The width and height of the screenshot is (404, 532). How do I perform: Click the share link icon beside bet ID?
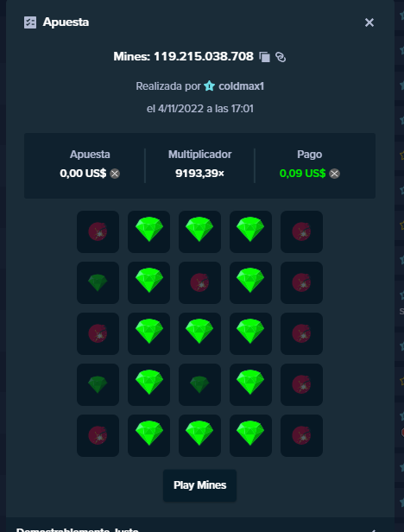pos(281,57)
